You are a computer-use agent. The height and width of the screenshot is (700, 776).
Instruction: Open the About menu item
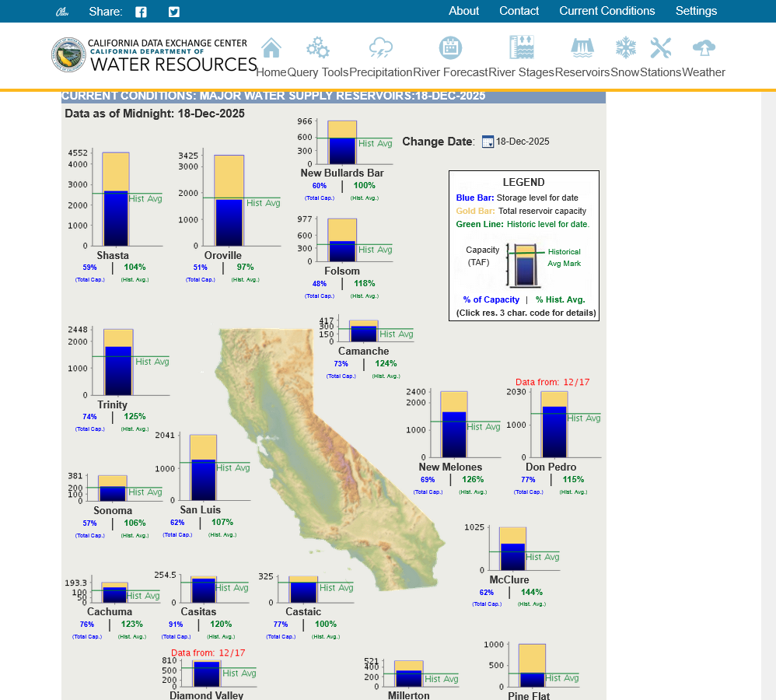[463, 11]
